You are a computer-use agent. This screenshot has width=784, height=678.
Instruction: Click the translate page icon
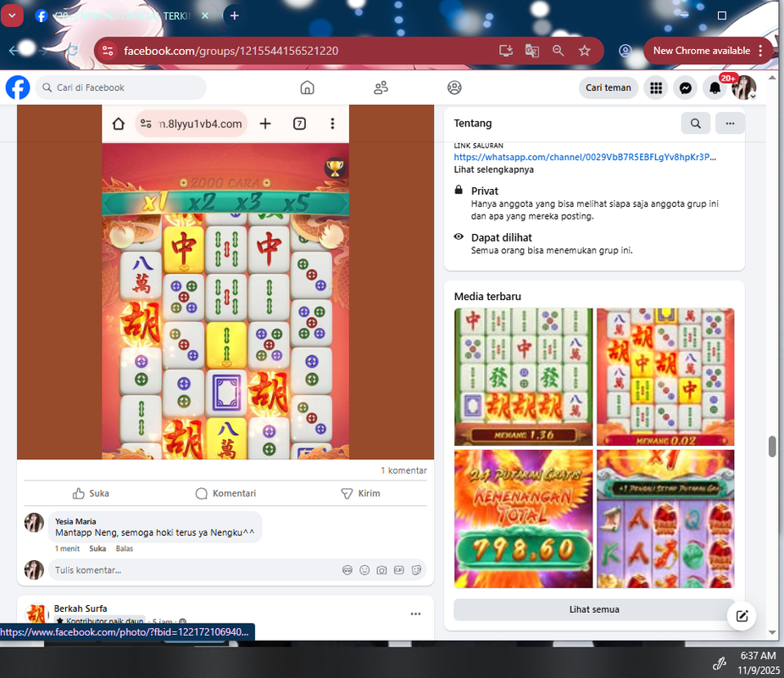tap(532, 51)
